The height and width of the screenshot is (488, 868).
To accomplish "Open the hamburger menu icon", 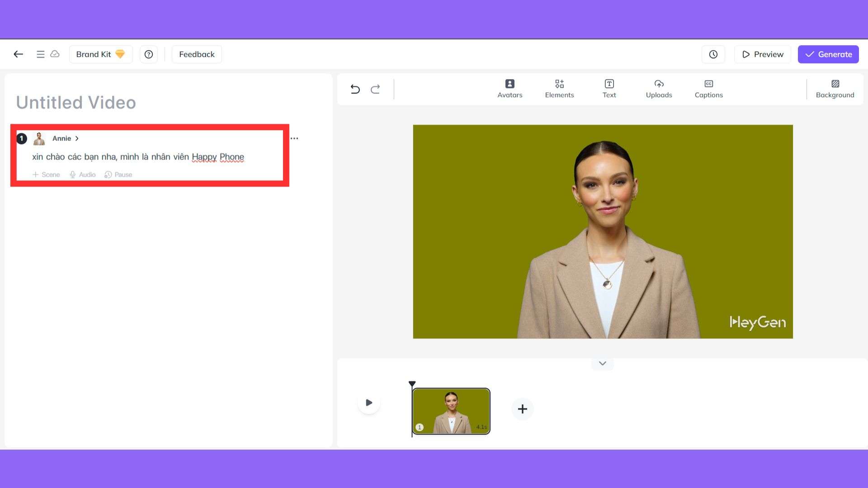I will pos(40,54).
